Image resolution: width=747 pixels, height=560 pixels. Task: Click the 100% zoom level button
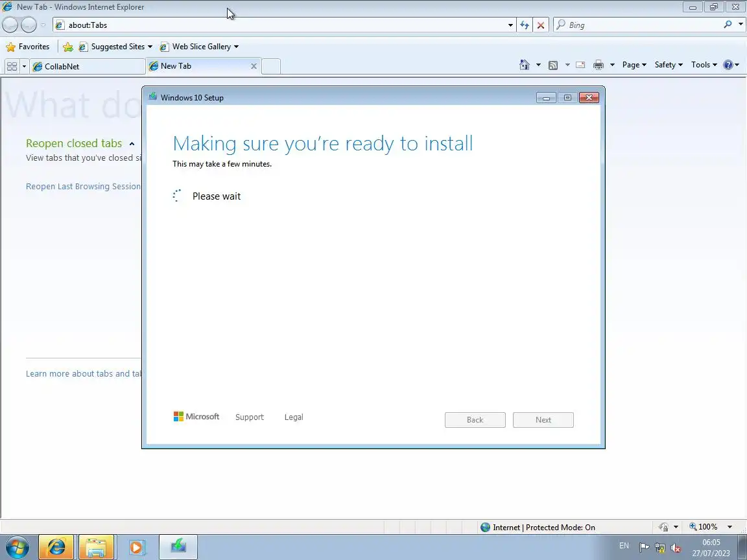[703, 527]
